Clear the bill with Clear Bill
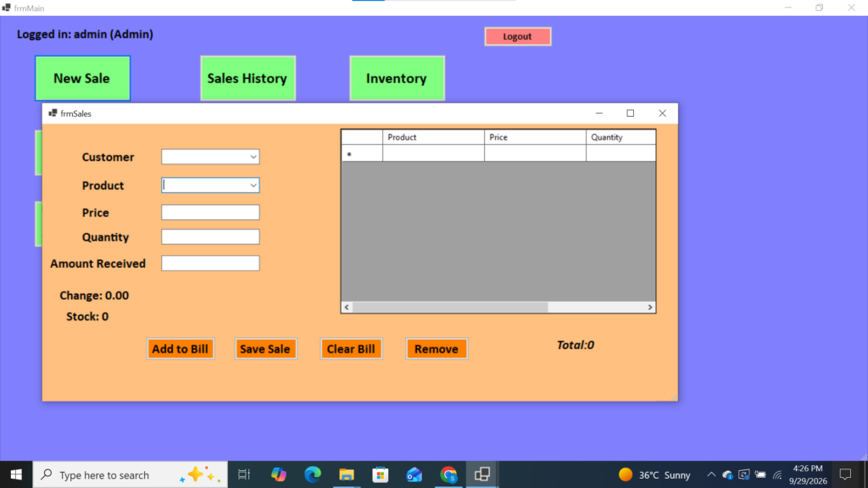This screenshot has height=488, width=868. 351,349
